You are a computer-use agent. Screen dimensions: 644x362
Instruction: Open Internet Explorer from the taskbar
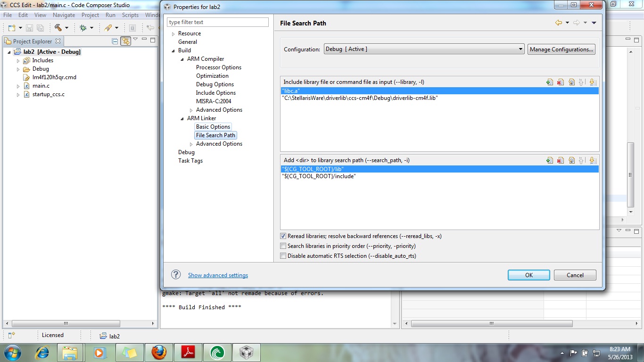[x=42, y=353]
